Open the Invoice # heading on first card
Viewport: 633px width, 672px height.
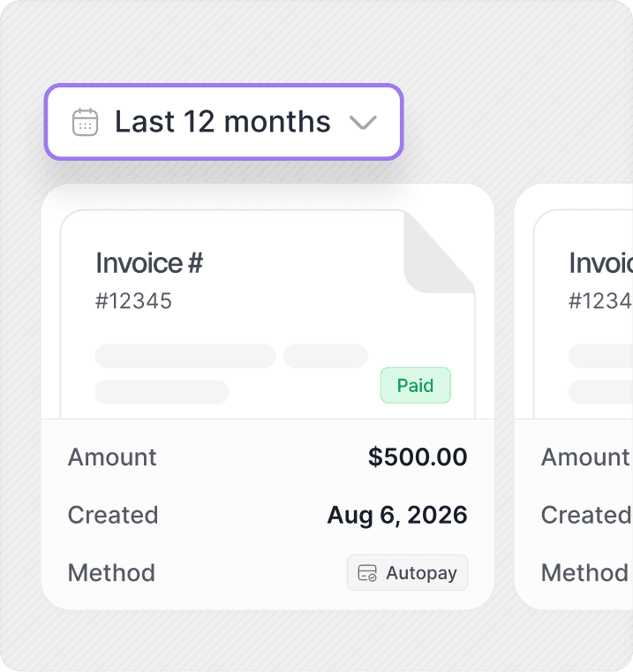point(149,263)
